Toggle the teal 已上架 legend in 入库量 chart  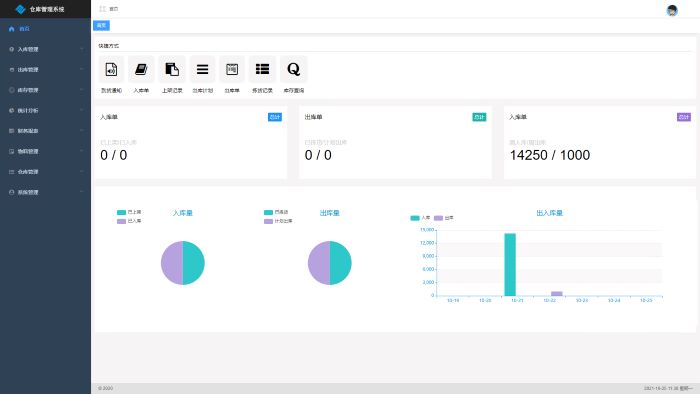click(x=129, y=212)
